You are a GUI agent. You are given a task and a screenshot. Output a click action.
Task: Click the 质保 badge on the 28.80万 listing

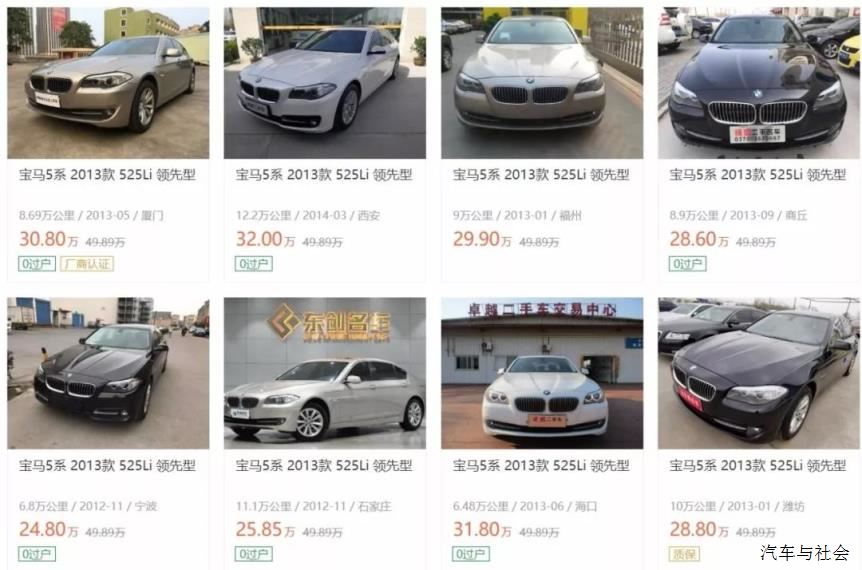[x=684, y=554]
